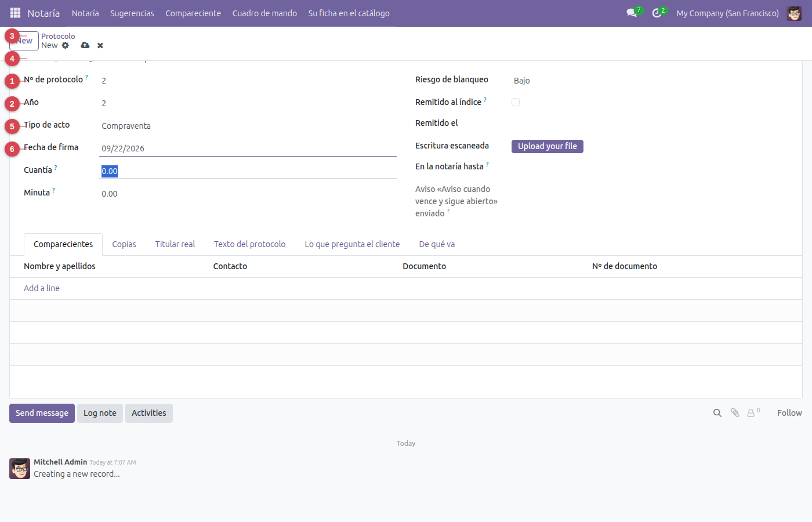Click Mitchell Admin's avatar in the chatter

click(x=20, y=469)
